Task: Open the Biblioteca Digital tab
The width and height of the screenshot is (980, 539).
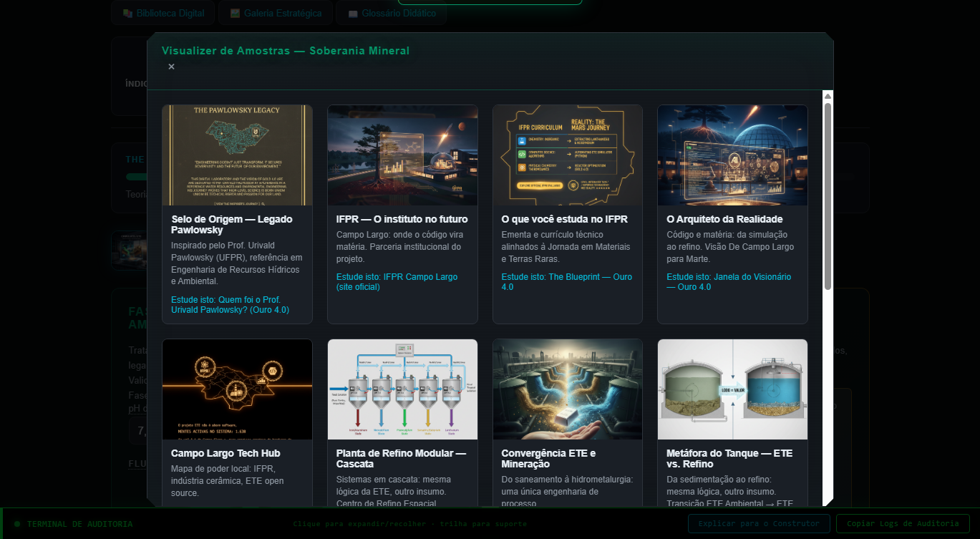Action: [163, 13]
